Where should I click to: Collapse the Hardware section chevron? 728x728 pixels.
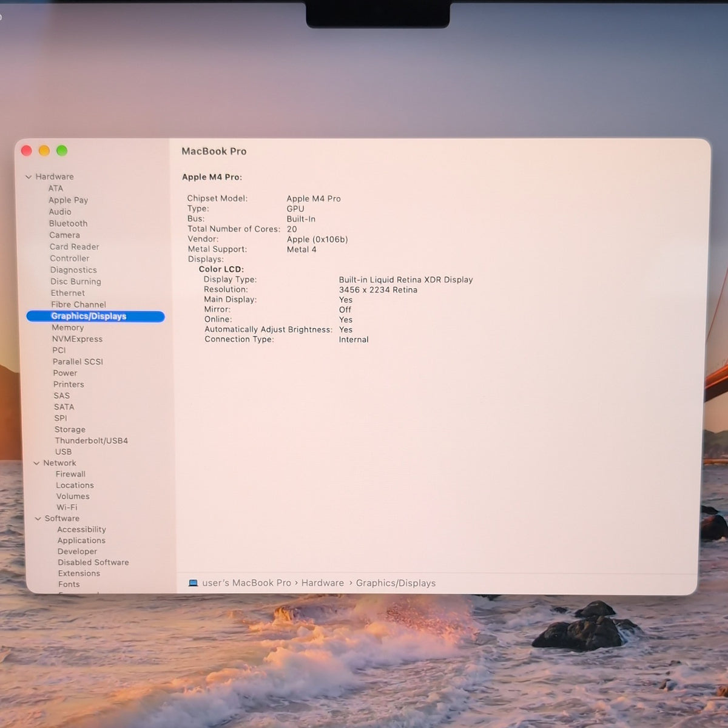(29, 177)
